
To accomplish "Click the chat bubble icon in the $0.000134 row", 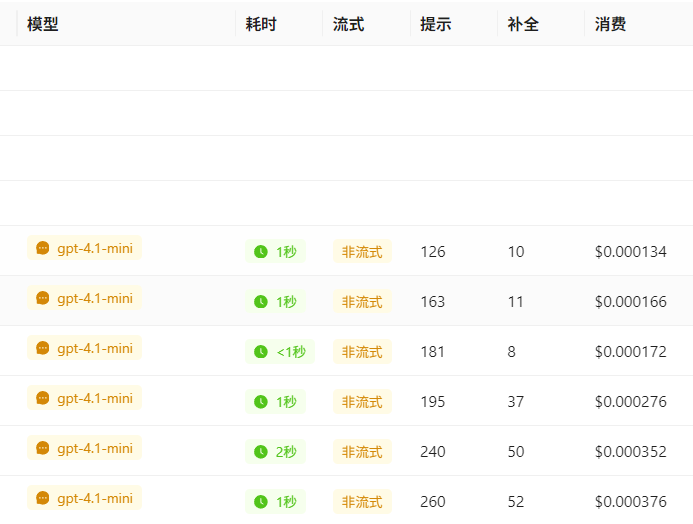I will point(42,248).
